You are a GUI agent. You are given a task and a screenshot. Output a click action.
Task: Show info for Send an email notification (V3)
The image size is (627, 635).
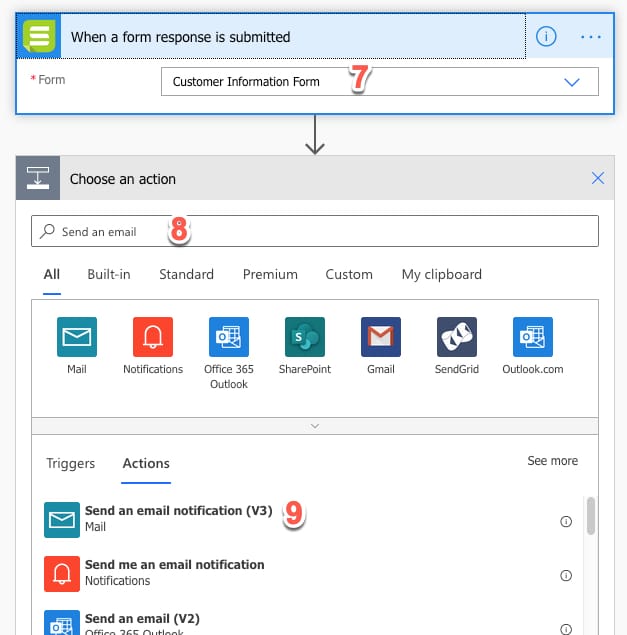point(566,521)
